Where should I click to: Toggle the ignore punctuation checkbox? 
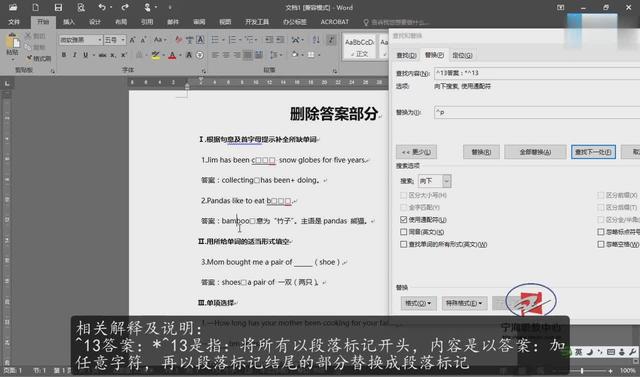601,232
